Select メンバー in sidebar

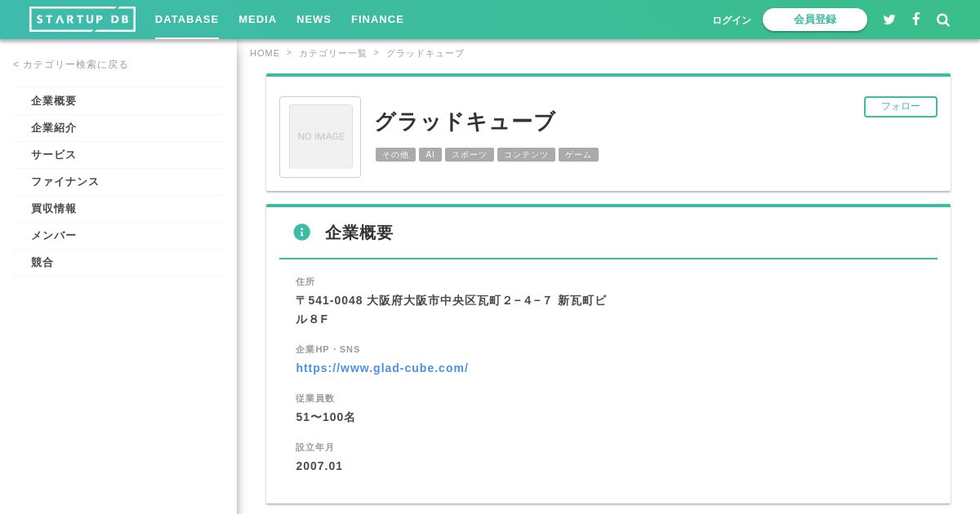pos(118,236)
